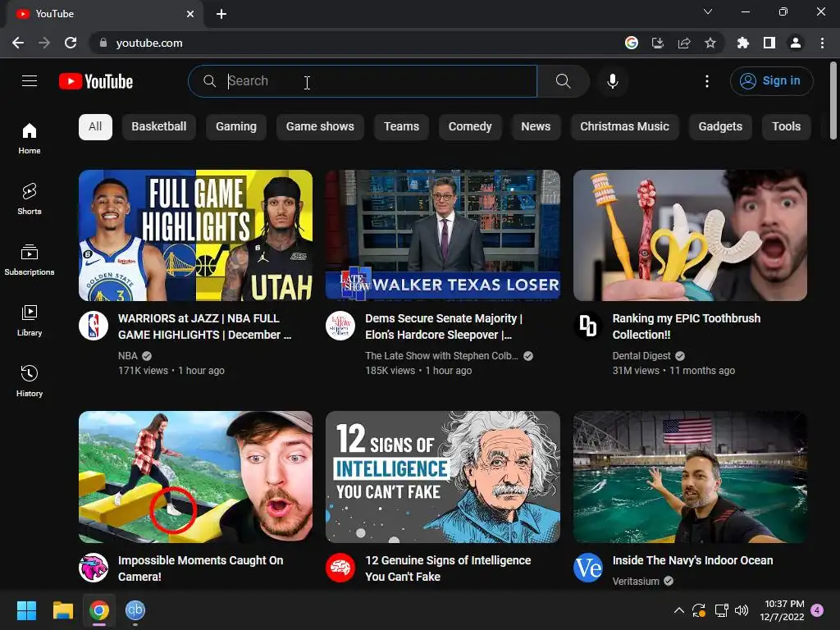This screenshot has width=840, height=630.
Task: Reload the youtube.com page
Action: point(71,43)
